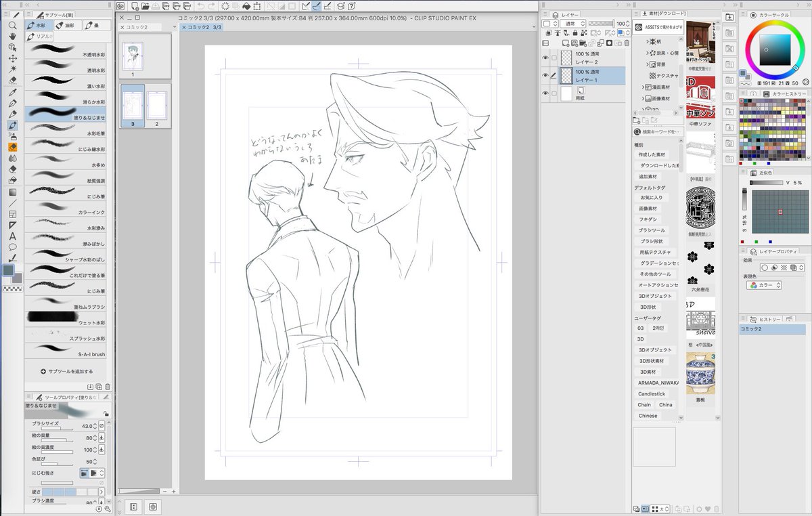Select page 1 thumbnail in page manager
The width and height of the screenshot is (812, 516).
[133, 56]
